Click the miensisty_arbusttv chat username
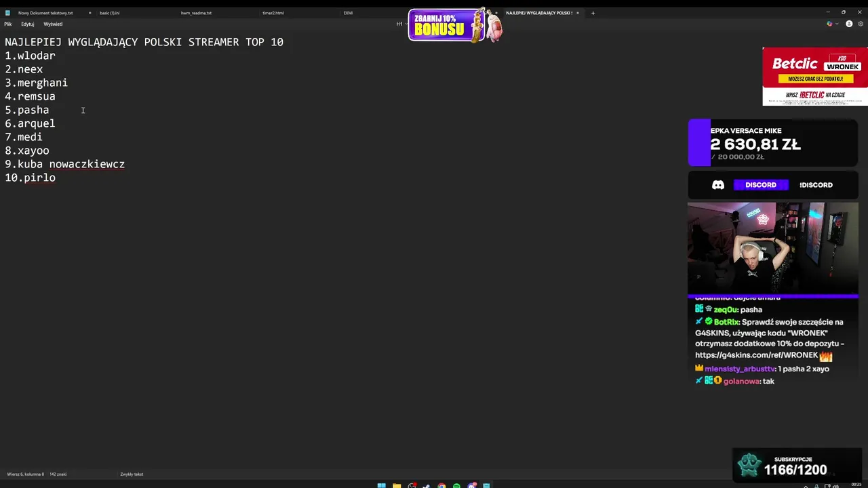This screenshot has width=868, height=488. coord(739,369)
